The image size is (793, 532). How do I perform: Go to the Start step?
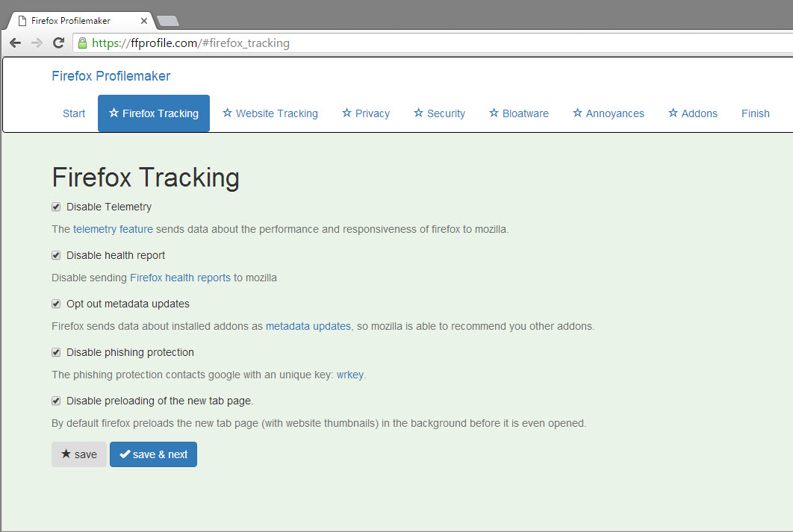[x=74, y=113]
